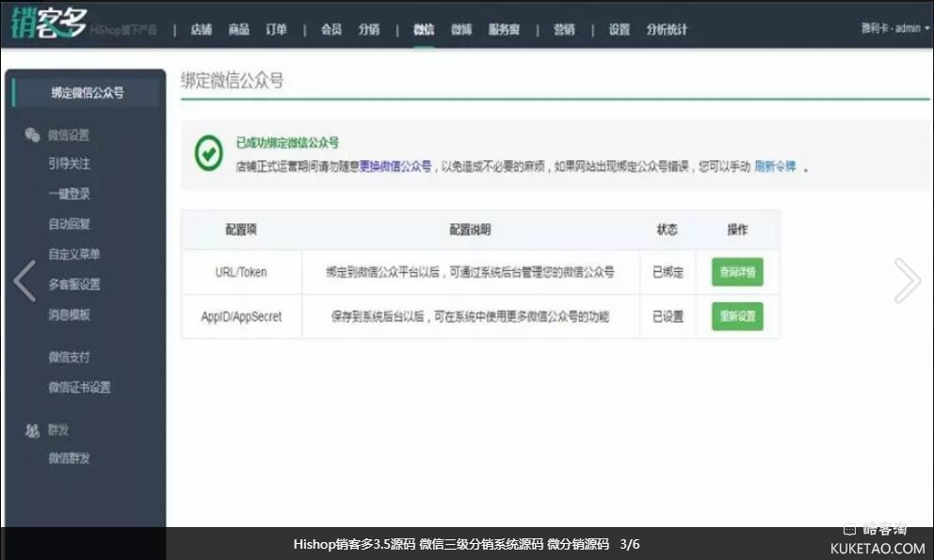Click the group icon beside 群发
Image resolution: width=934 pixels, height=560 pixels.
[x=32, y=430]
